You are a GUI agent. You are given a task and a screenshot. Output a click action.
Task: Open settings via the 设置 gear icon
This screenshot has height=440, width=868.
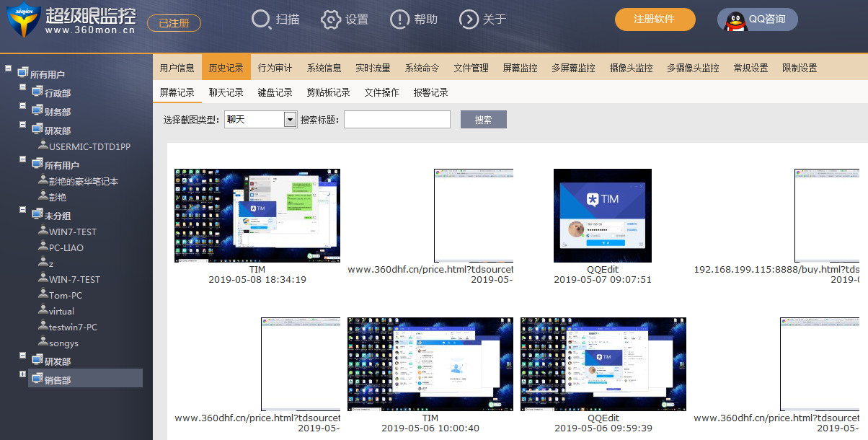[330, 19]
